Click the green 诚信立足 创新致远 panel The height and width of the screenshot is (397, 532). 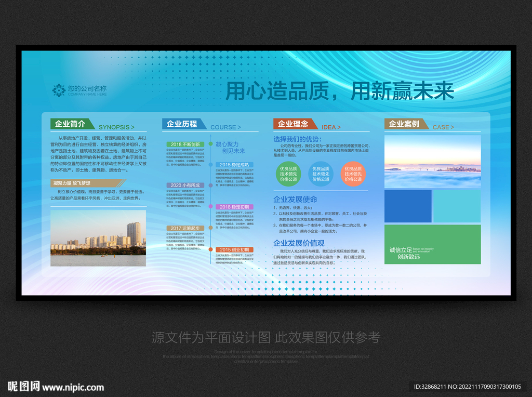(433, 244)
